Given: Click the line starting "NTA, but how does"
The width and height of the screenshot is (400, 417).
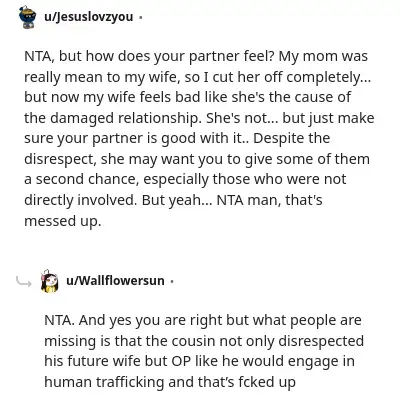Looking at the screenshot, I should 196,57.
